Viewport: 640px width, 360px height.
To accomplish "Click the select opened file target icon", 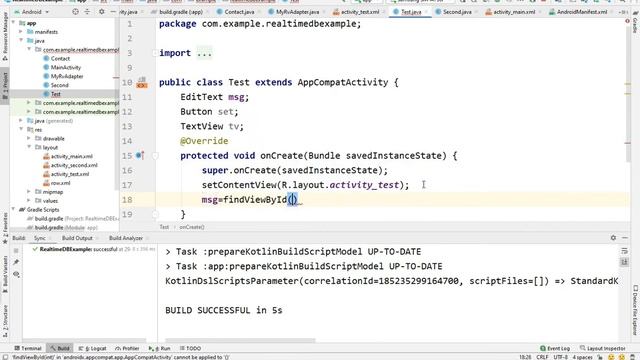I will point(75,12).
